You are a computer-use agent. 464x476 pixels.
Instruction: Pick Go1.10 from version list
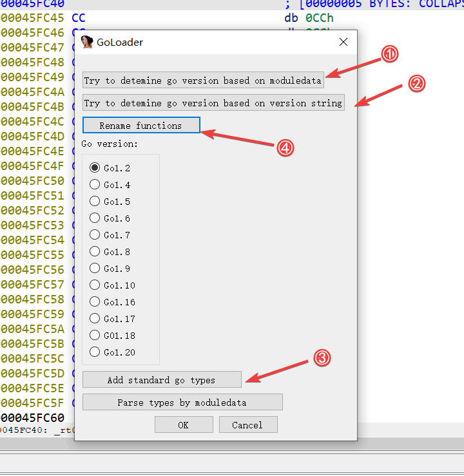click(95, 285)
